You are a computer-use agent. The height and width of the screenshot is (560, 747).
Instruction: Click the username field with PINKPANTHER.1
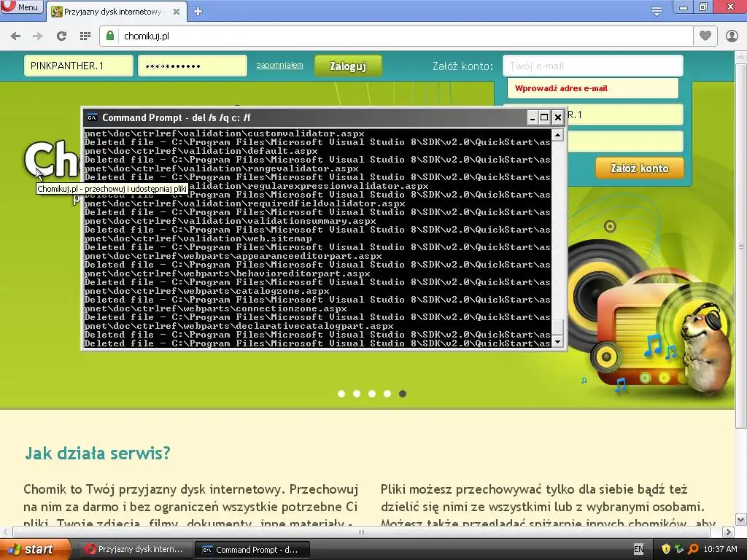pos(79,66)
